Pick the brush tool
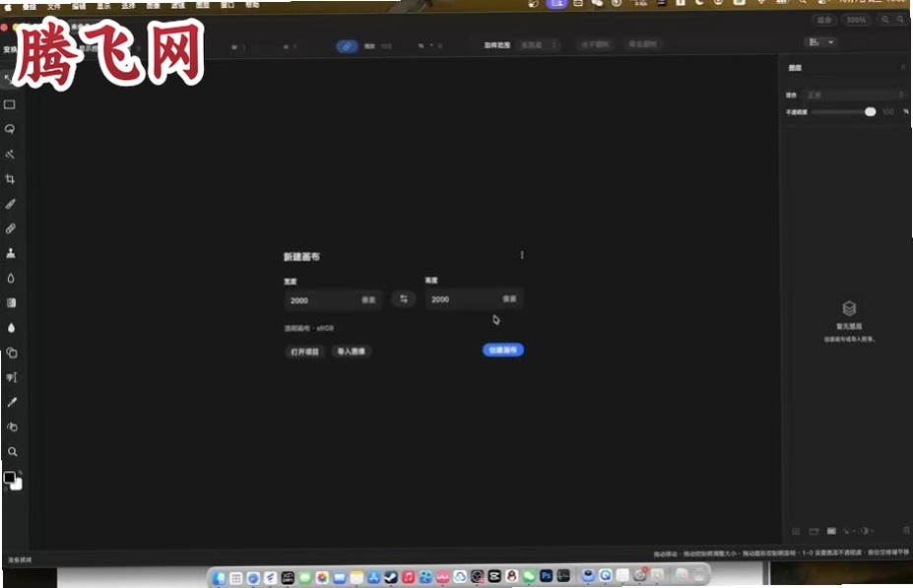 pos(11,204)
